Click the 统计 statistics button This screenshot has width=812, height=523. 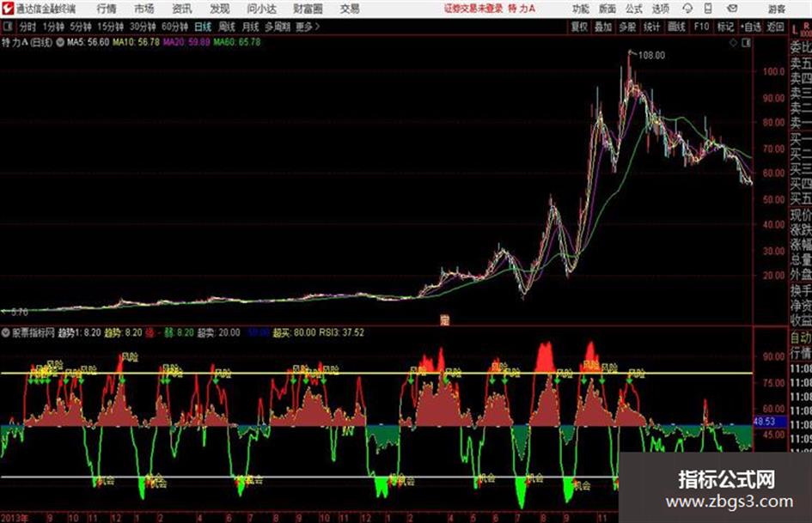[x=651, y=27]
